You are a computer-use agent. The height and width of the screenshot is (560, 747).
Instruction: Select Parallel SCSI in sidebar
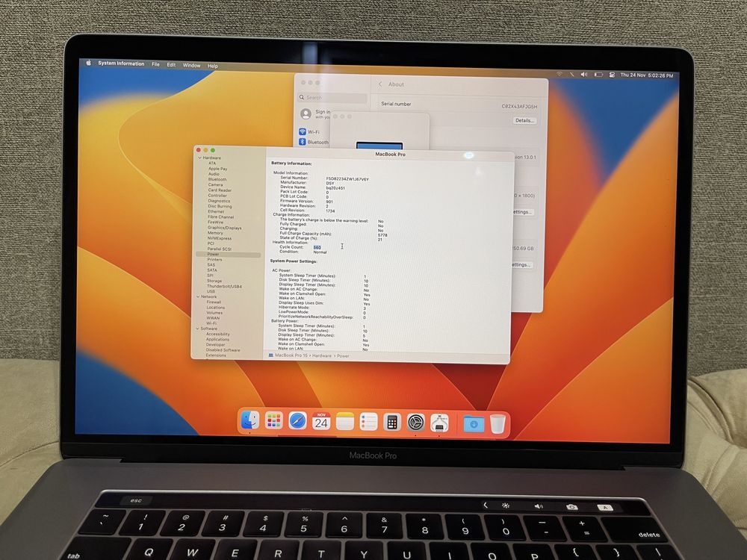219,249
